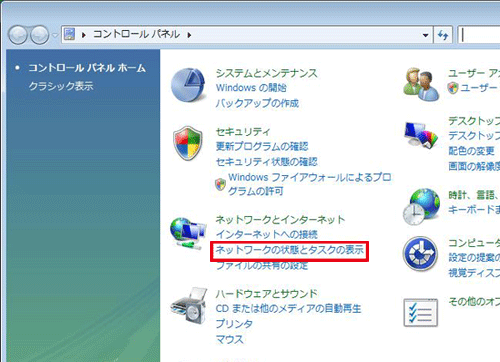Screen dimensions: 500x362
Task: Expand the arrow after コントロール パネル breadcrumb
Action: click(189, 35)
